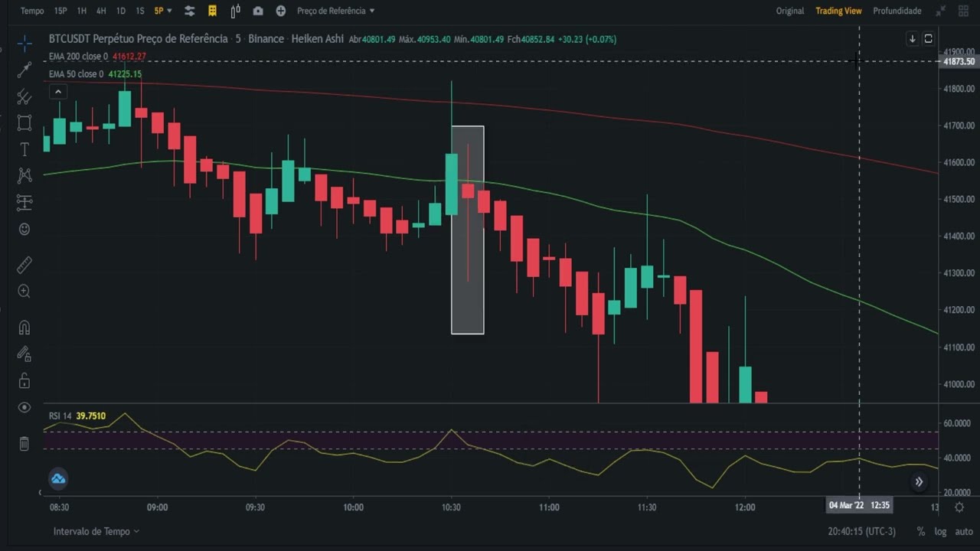The height and width of the screenshot is (551, 980).
Task: Select the 1S timeframe
Action: 140,11
